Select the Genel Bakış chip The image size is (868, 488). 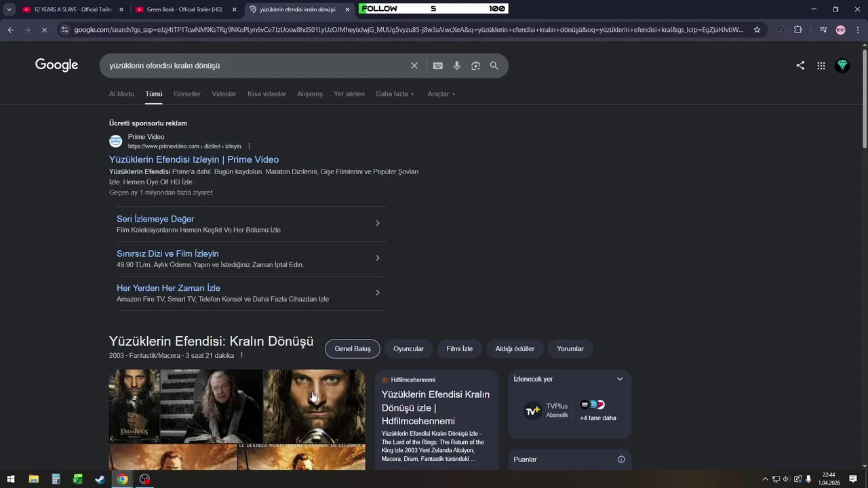click(x=353, y=349)
